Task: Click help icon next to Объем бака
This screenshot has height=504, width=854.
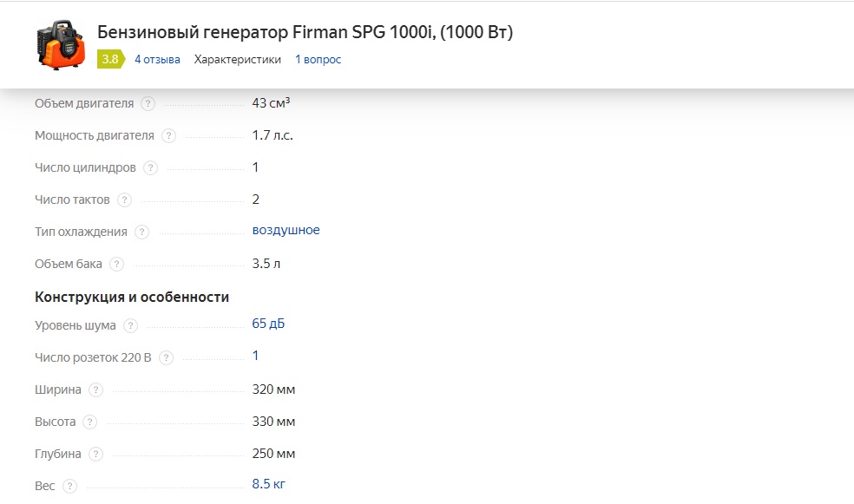Action: [x=116, y=264]
